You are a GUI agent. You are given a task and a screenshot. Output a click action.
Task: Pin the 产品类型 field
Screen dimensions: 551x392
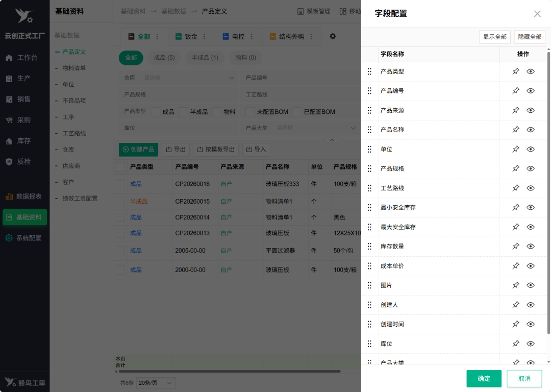coord(515,71)
